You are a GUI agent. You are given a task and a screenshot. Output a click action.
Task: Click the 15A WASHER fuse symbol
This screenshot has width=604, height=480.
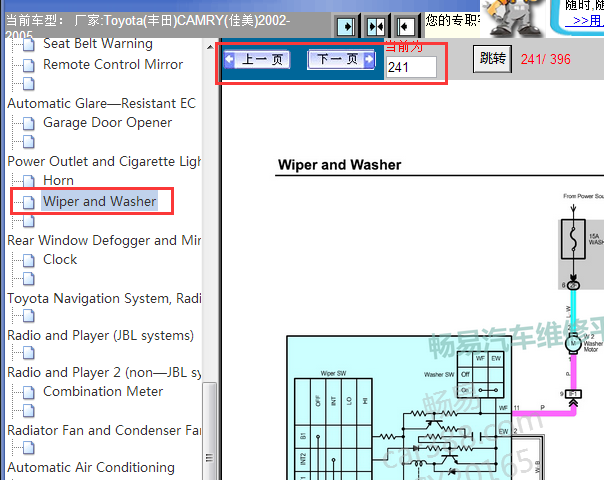point(574,239)
